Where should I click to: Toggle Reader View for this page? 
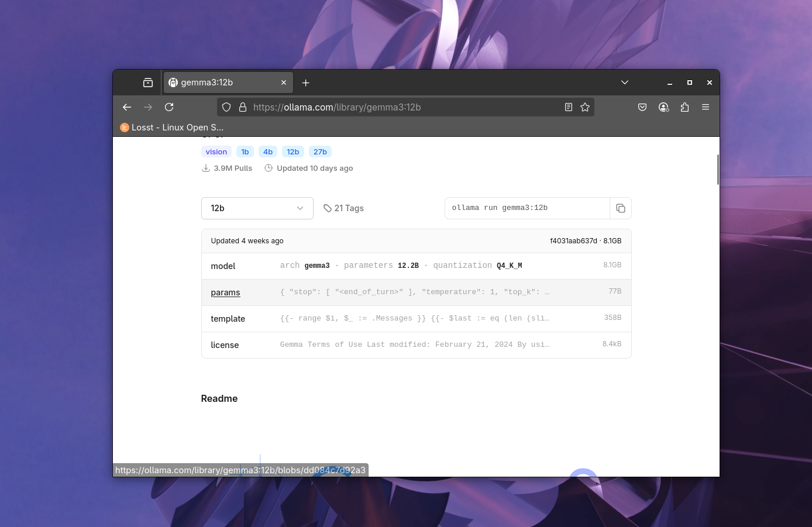pyautogui.click(x=568, y=107)
